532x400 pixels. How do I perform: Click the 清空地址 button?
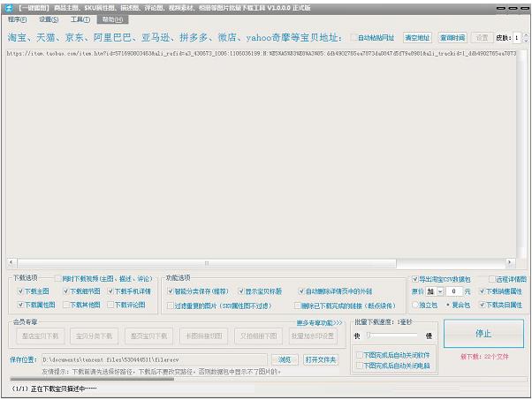[417, 38]
